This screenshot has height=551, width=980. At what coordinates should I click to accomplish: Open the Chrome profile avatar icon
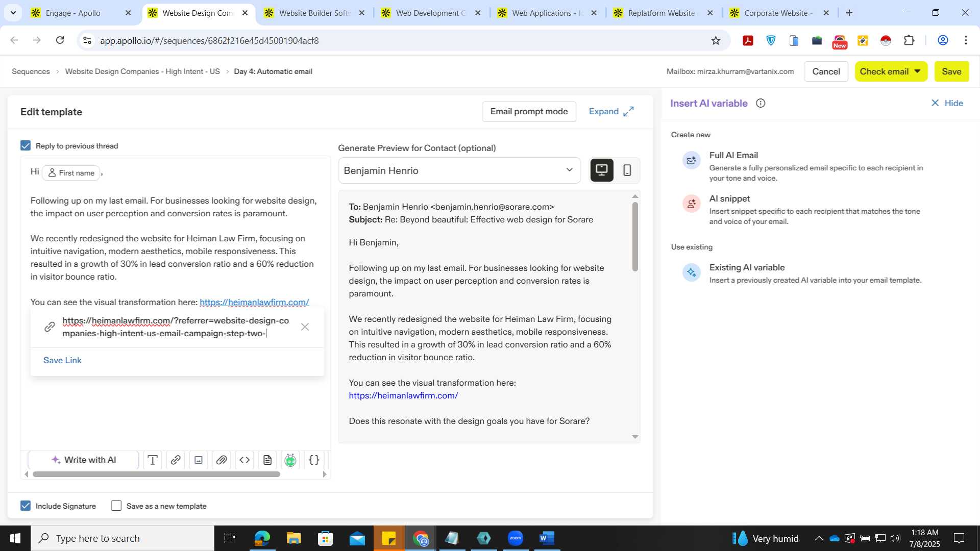(943, 40)
